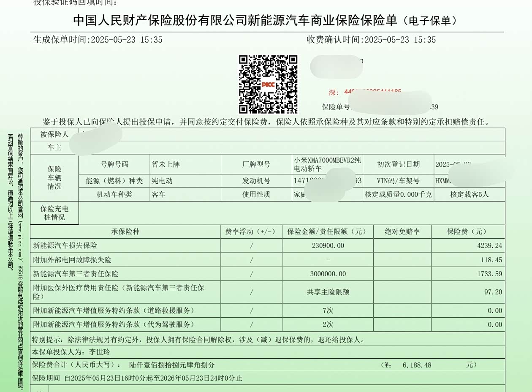Click the '绝对免赔率' column header
This screenshot has height=392, width=532.
click(402, 231)
